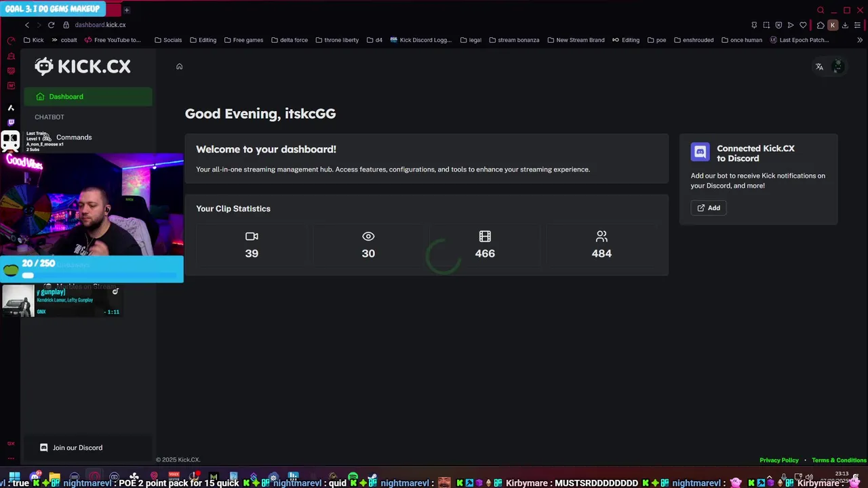Viewport: 868px width, 488px height.
Task: Open the language translate icon
Action: 819,66
